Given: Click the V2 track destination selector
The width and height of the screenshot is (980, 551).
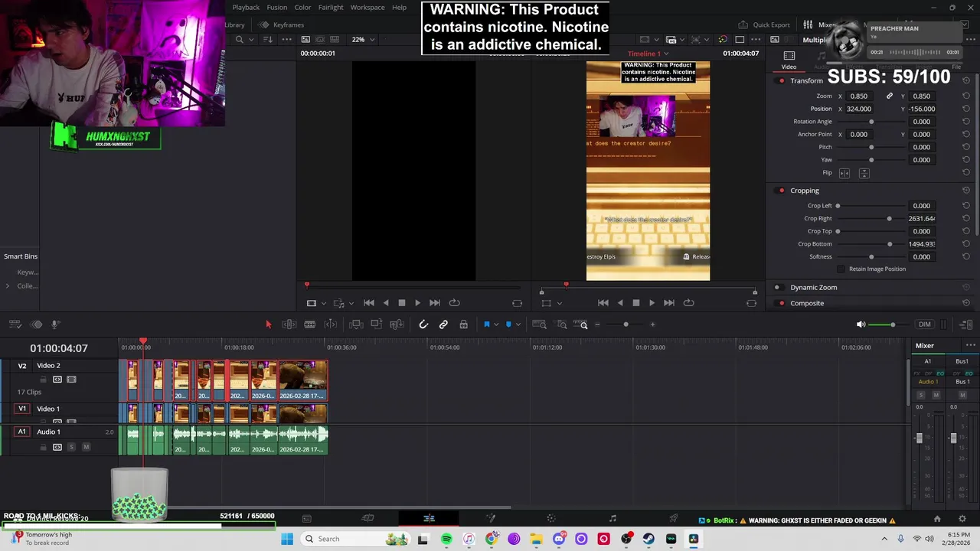Looking at the screenshot, I should 22,366.
